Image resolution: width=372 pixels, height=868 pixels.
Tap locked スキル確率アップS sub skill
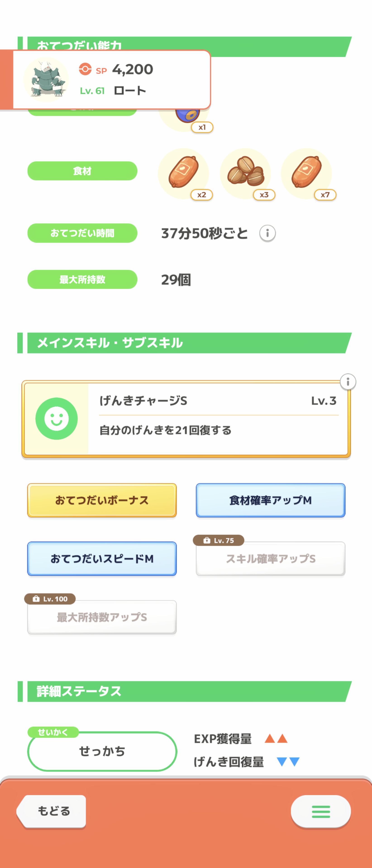270,559
